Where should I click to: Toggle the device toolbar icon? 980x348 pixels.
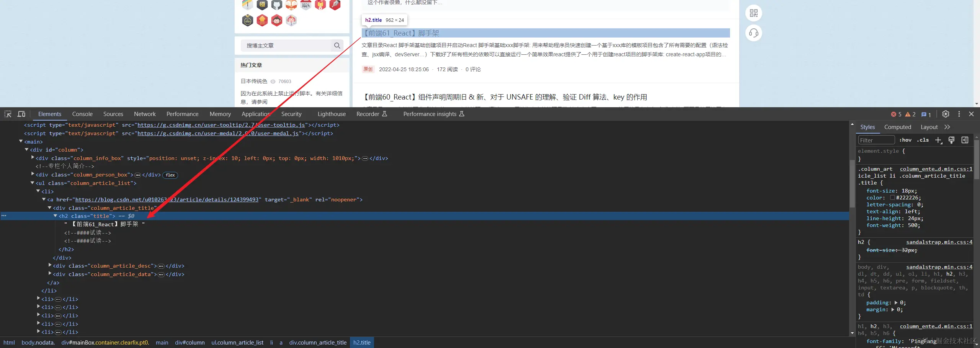21,114
